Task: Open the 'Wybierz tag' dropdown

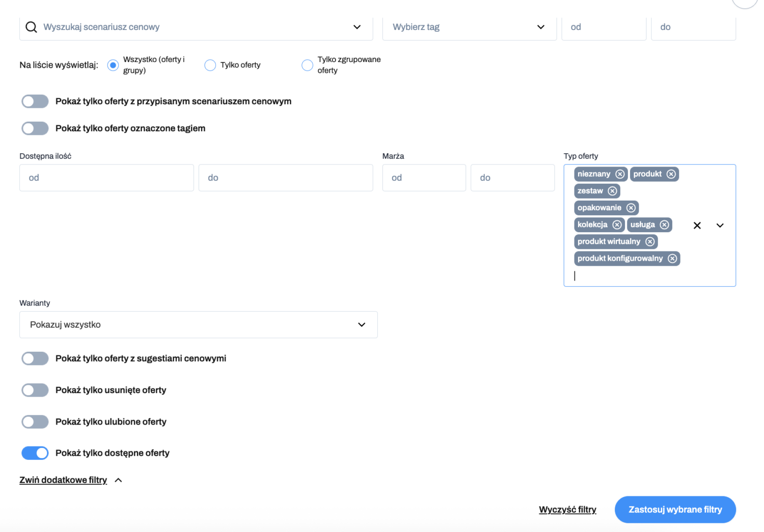Action: pos(541,27)
